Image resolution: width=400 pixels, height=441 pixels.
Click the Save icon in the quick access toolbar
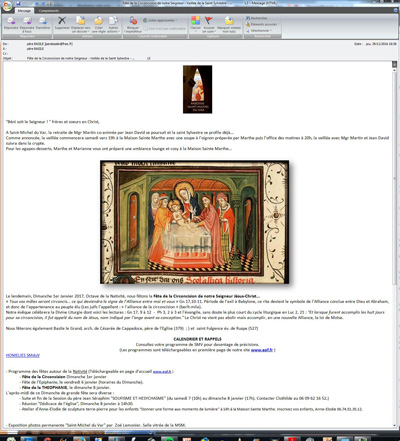coord(18,3)
